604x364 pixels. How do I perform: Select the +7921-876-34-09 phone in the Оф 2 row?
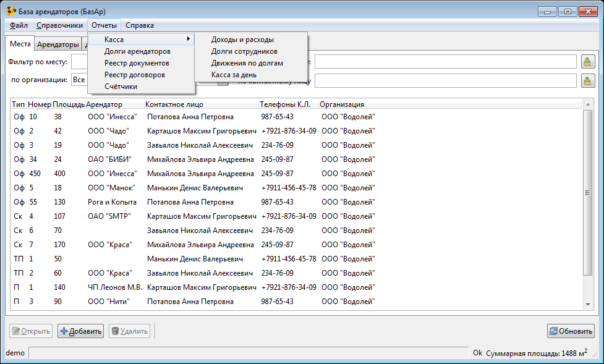point(289,131)
